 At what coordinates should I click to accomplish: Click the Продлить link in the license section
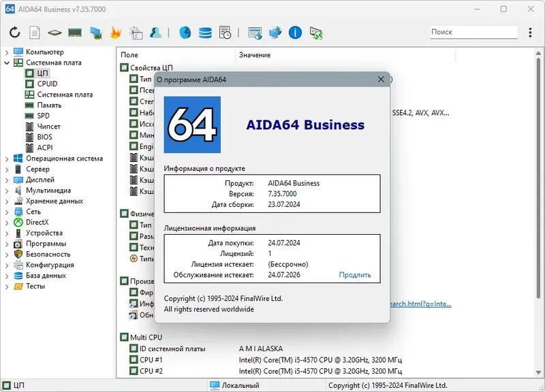(x=355, y=274)
